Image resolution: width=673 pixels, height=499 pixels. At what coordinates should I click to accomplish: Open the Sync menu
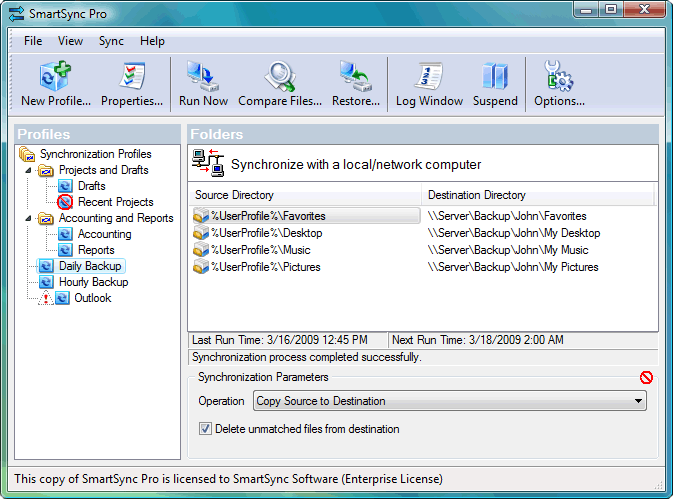(111, 41)
